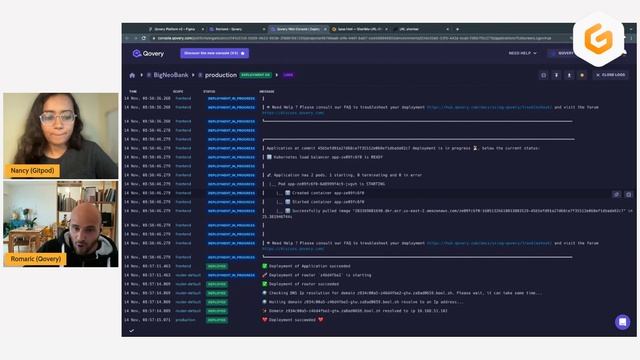Click the STATUS column header
640x360 pixels.
(209, 91)
